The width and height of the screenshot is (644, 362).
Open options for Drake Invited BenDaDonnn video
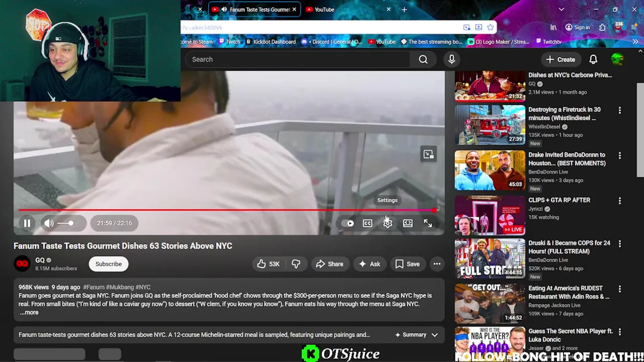(620, 156)
